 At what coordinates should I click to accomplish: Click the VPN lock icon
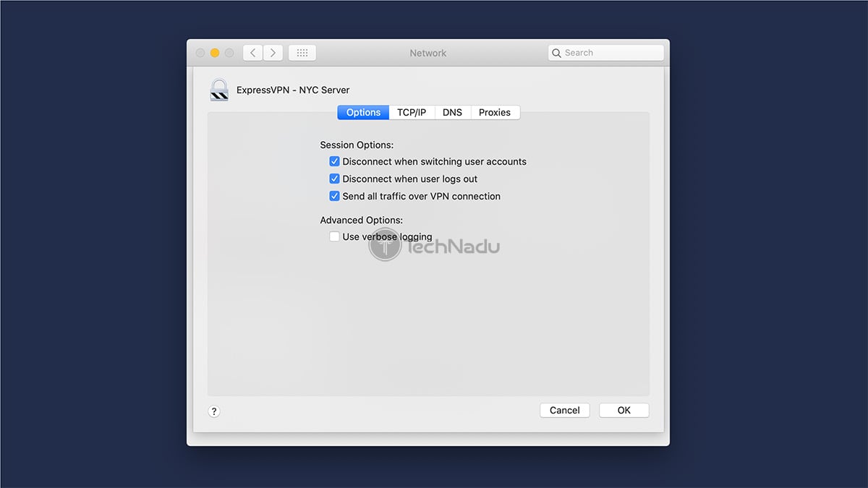tap(219, 90)
